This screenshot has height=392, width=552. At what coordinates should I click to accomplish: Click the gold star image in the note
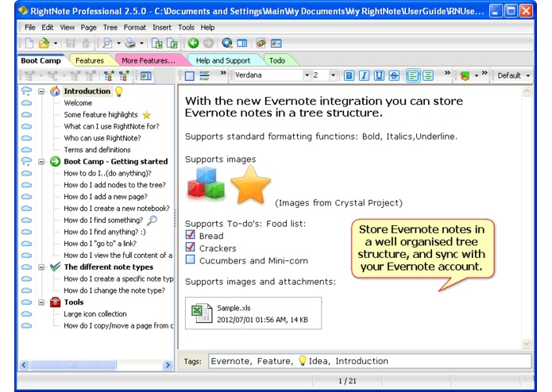pyautogui.click(x=250, y=185)
